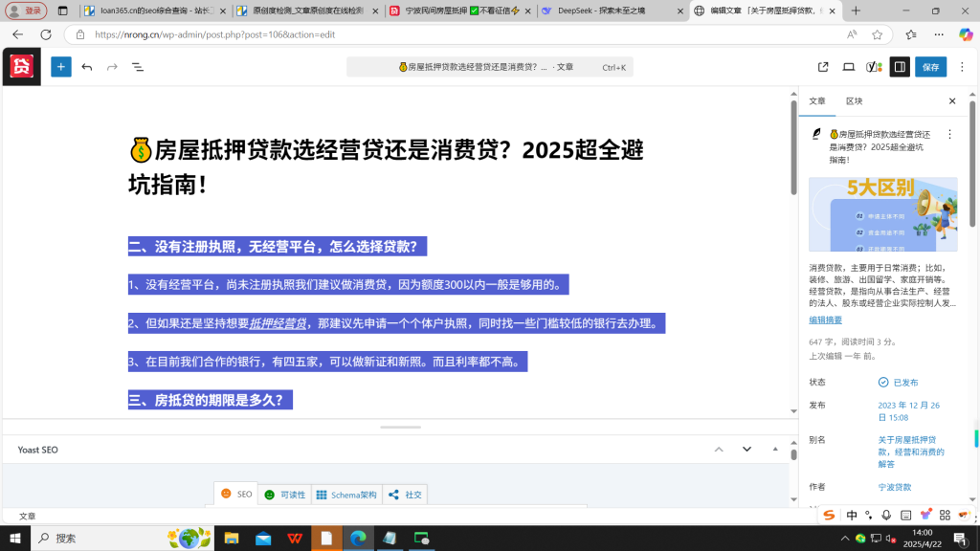Open the device preview options
Image resolution: width=980 pixels, height=551 pixels.
(x=848, y=67)
